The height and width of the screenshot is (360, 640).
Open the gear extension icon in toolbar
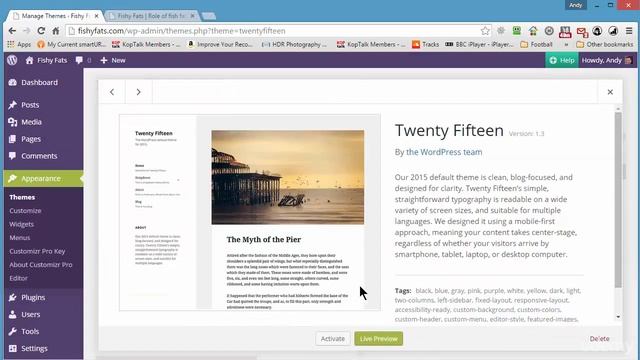tap(501, 31)
